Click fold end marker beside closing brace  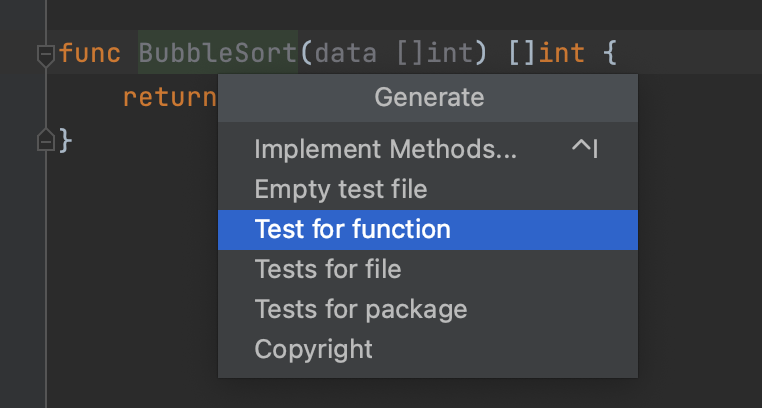point(45,141)
